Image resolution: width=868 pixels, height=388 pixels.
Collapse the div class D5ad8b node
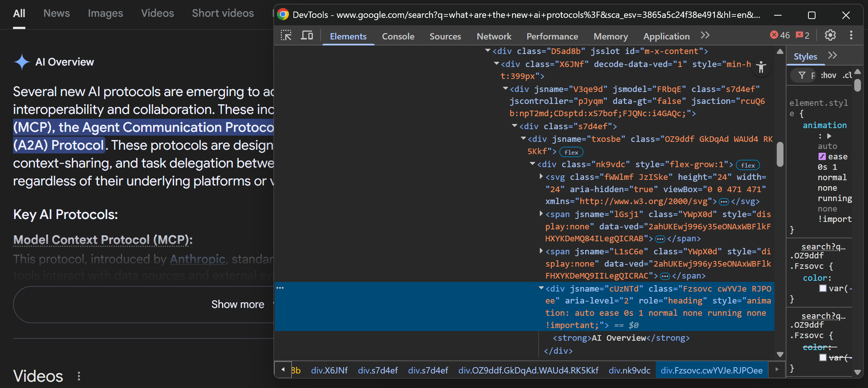coord(487,51)
